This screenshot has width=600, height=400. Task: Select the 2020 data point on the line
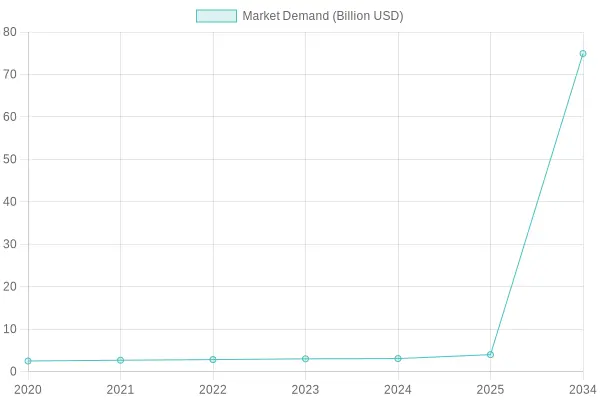(28, 361)
